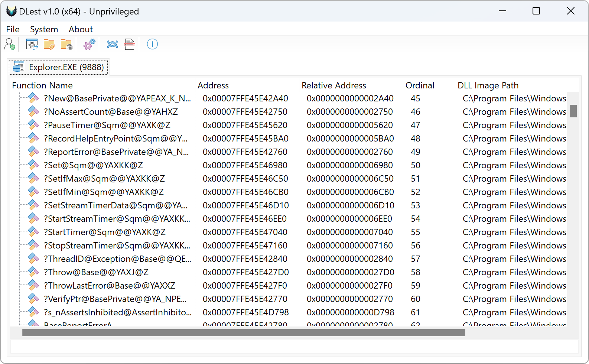The width and height of the screenshot is (589, 364).
Task: Click the blue crossed ribbons toolbar icon
Action: pos(112,44)
